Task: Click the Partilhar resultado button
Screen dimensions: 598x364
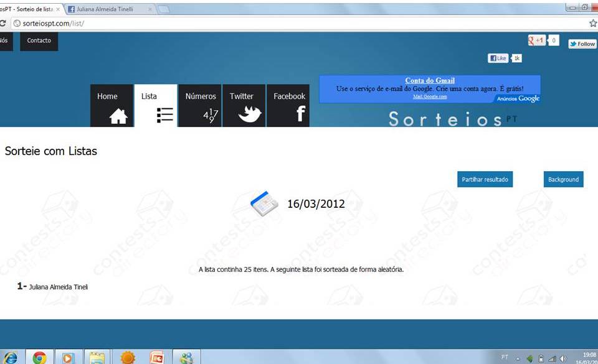Action: 485,179
